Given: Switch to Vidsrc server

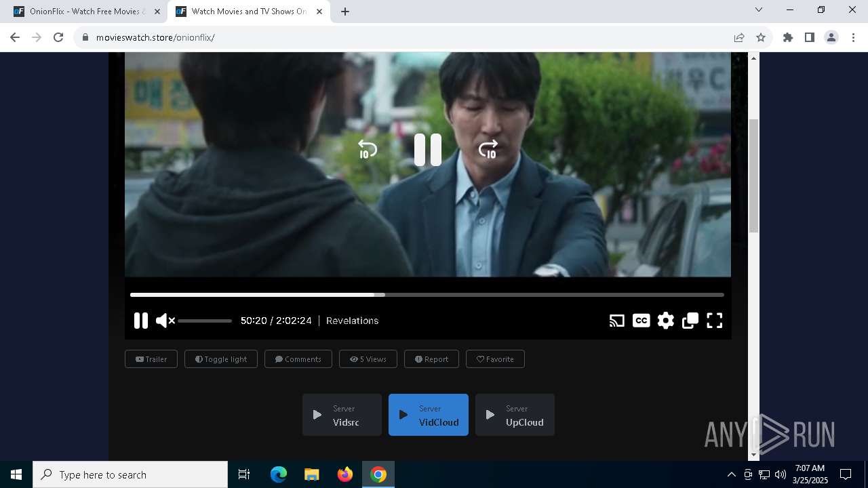Looking at the screenshot, I should [x=342, y=415].
